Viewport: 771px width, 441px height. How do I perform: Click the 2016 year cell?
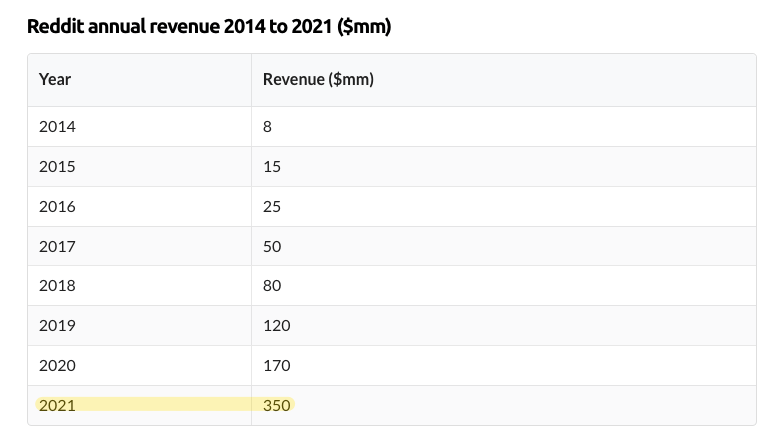click(x=57, y=206)
